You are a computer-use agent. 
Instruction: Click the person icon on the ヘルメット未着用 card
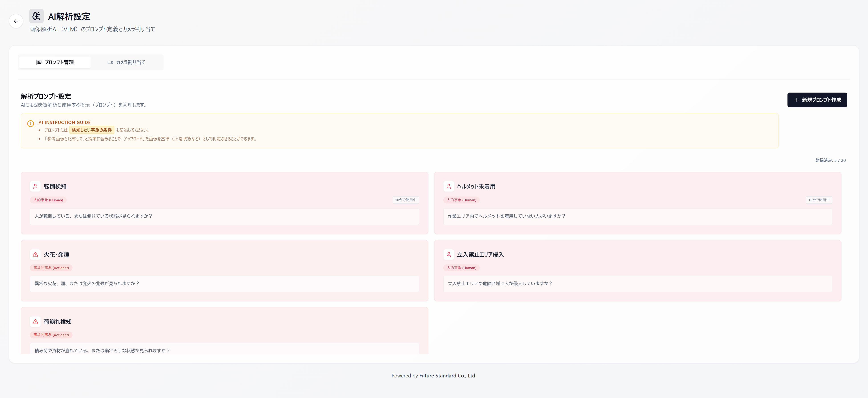(x=448, y=186)
